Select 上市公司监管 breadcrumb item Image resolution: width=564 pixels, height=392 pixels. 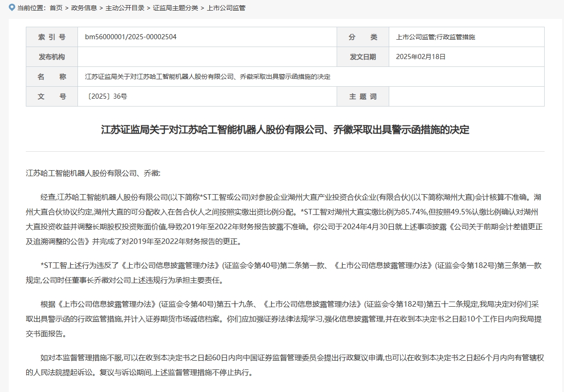pos(226,8)
